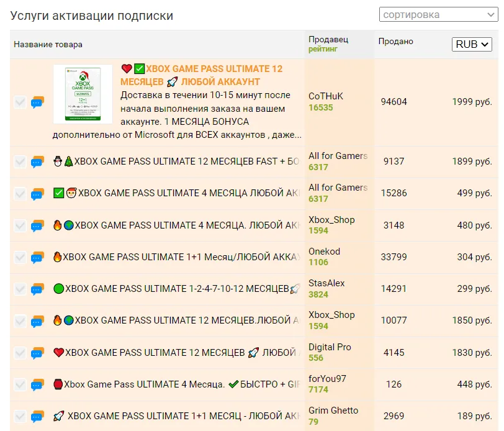Image resolution: width=504 pixels, height=431 pixels.
Task: Click seller name CoTHuK
Action: pos(326,96)
